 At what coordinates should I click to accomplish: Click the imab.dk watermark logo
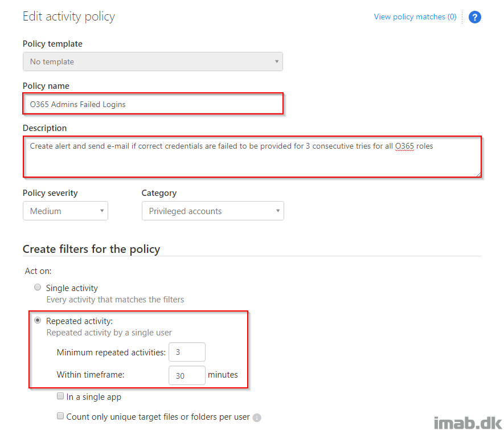[x=468, y=422]
